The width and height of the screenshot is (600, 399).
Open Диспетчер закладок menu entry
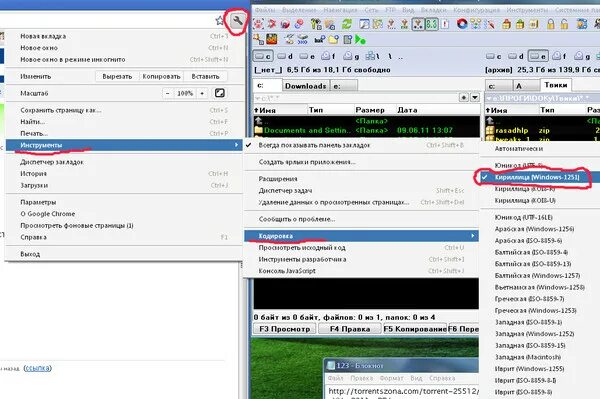pos(124,162)
